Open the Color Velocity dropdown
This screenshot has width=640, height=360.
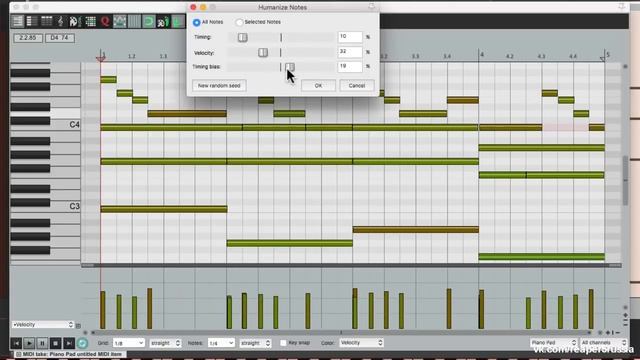[361, 343]
